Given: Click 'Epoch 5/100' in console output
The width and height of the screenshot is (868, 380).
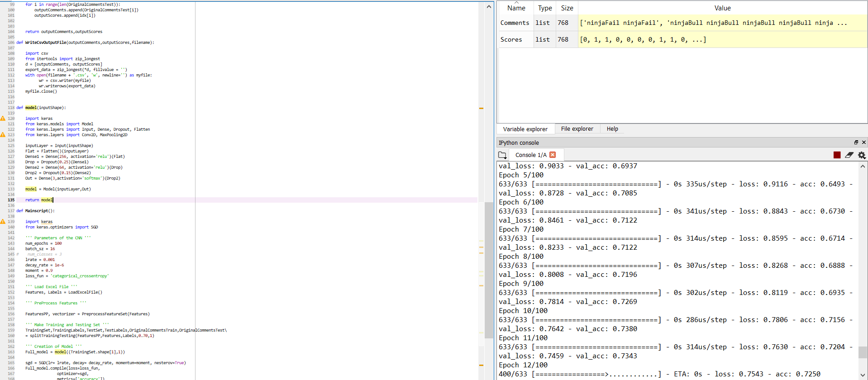Looking at the screenshot, I should tap(521, 175).
